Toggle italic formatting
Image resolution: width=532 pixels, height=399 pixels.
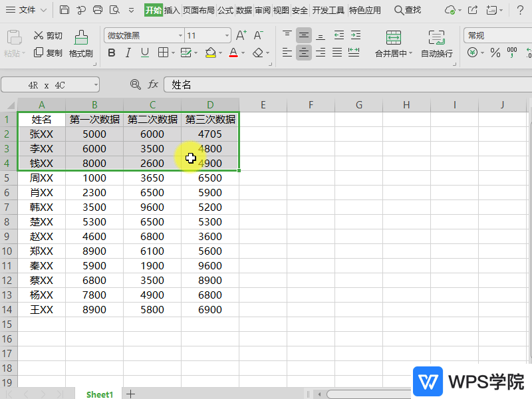click(x=128, y=53)
